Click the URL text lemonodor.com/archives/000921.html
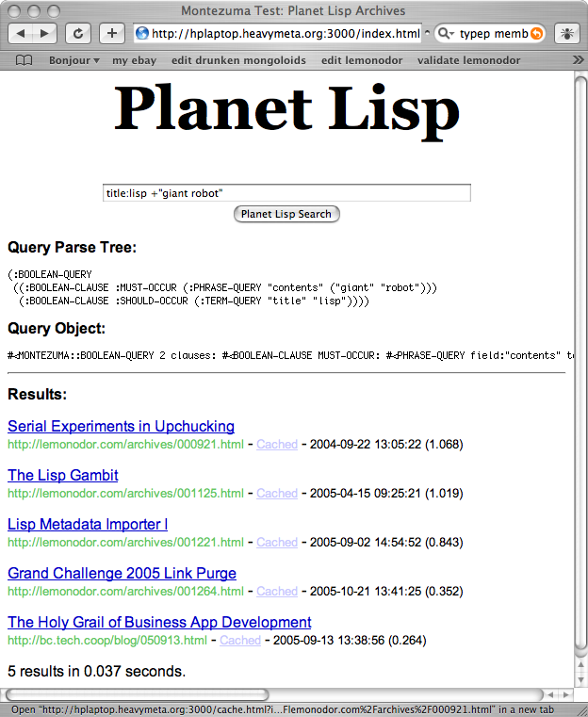588x717 pixels. (x=125, y=444)
